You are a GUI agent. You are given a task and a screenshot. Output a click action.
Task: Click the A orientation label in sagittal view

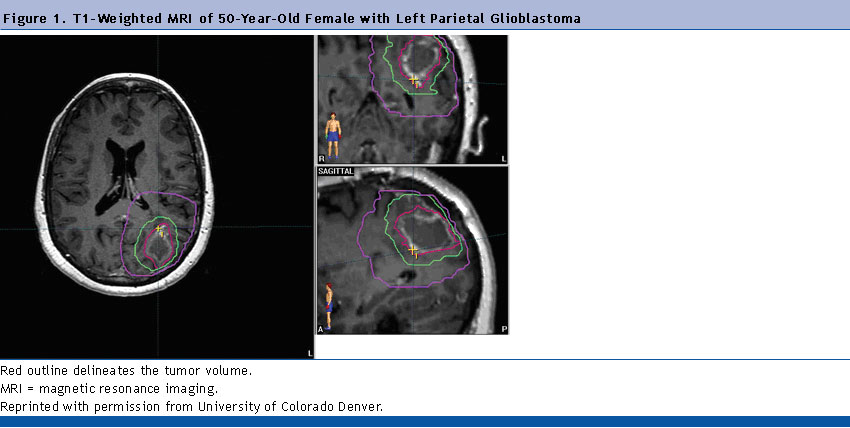(321, 329)
